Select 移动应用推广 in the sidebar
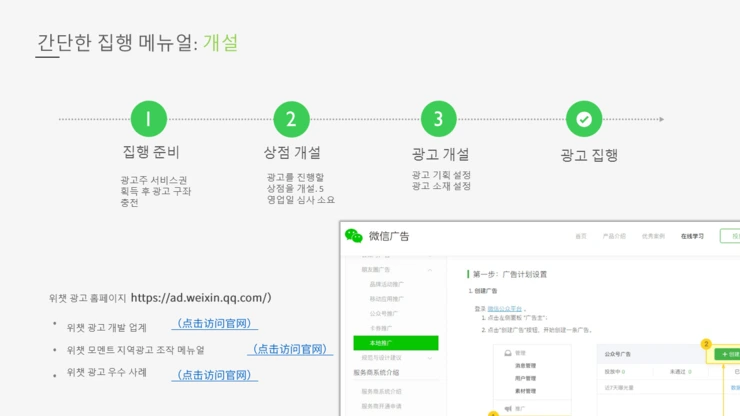740x416 pixels. click(x=386, y=299)
